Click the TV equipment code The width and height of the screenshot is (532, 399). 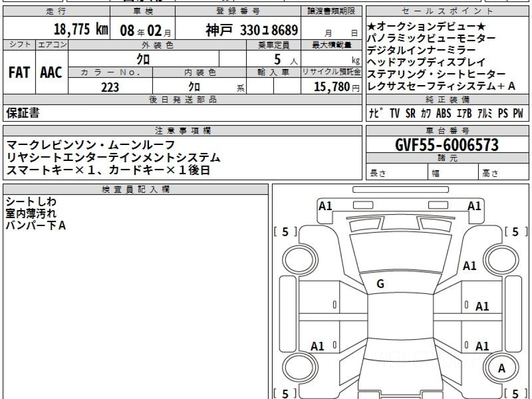click(395, 113)
